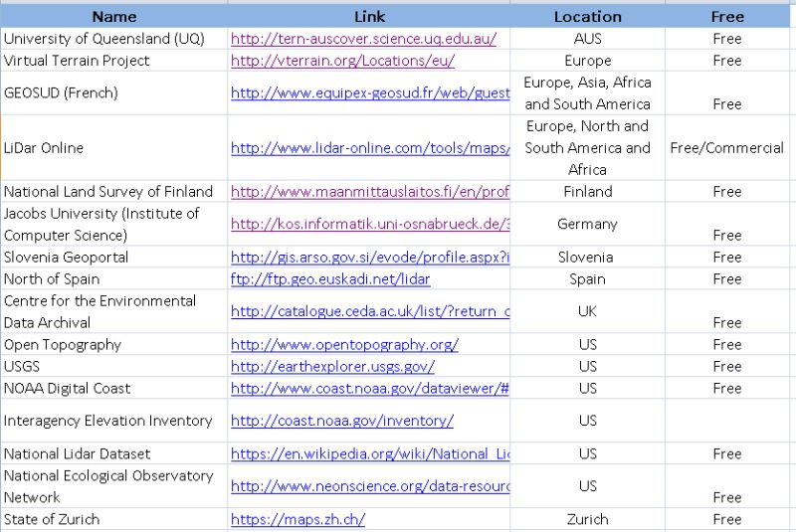Open the vterrain.org Locations link
Viewport: 796px width, 532px height.
(x=342, y=61)
